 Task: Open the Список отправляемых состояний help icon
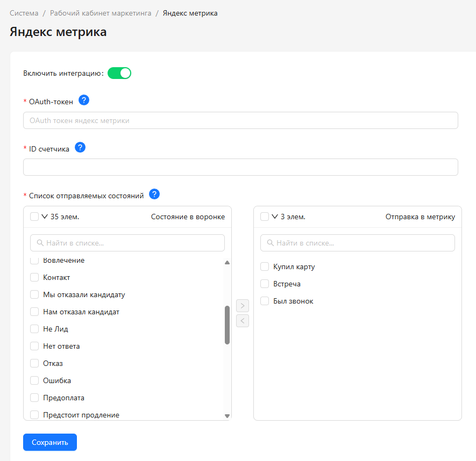pyautogui.click(x=154, y=194)
